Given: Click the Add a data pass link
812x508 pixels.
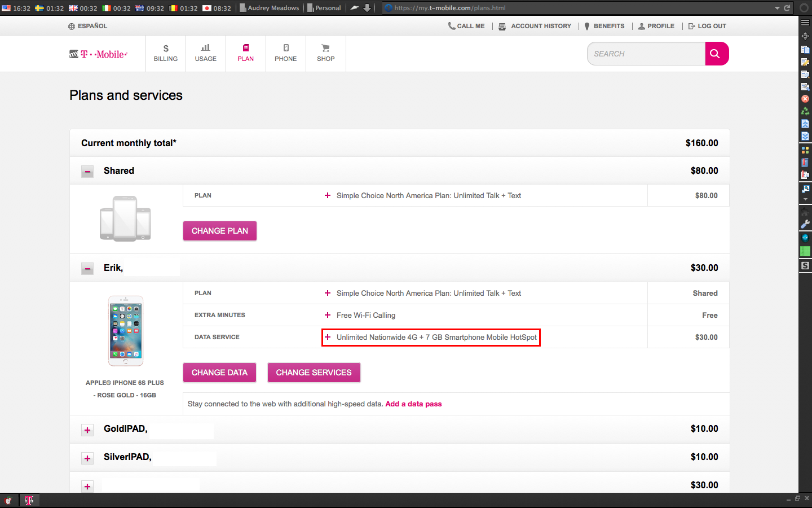Looking at the screenshot, I should (x=413, y=404).
